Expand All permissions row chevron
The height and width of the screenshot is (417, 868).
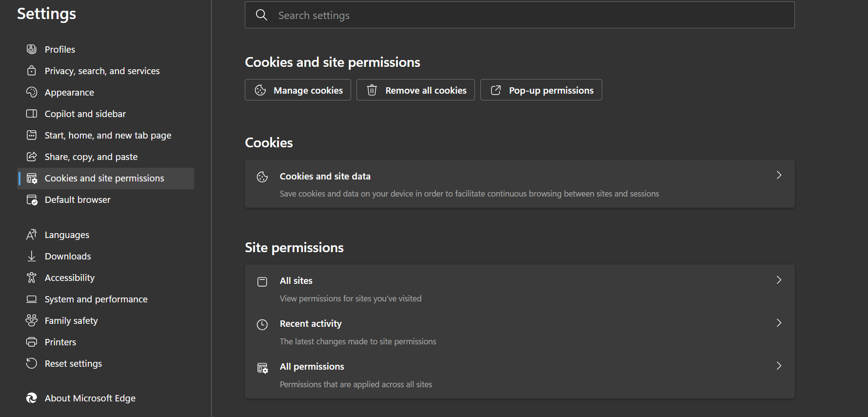[779, 366]
